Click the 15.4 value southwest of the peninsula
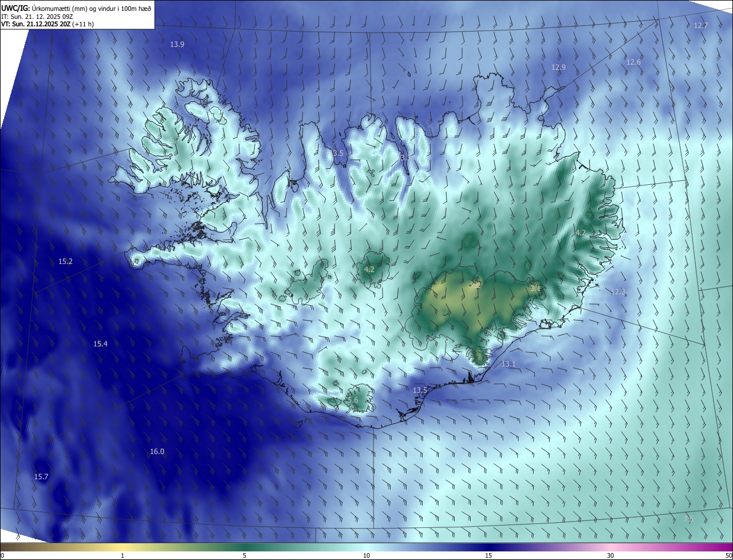 click(100, 344)
